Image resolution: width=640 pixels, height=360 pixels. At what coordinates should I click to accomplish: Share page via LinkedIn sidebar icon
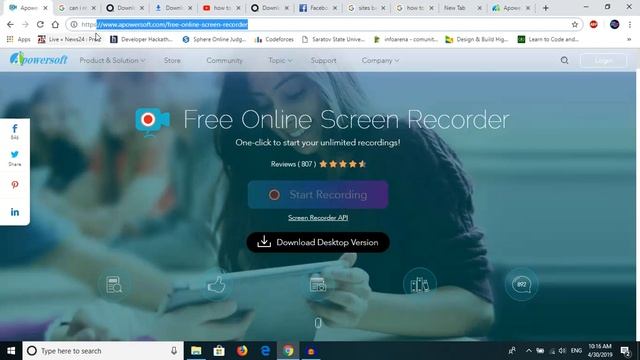coord(15,212)
